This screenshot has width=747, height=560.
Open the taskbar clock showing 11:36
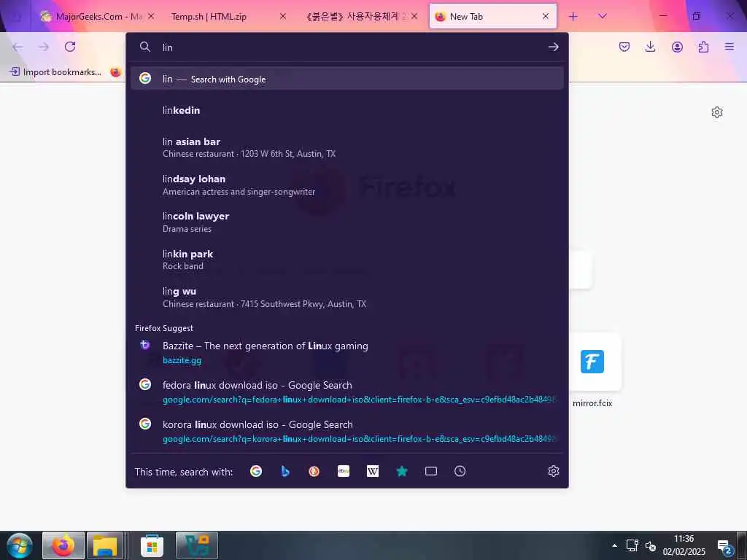684,545
